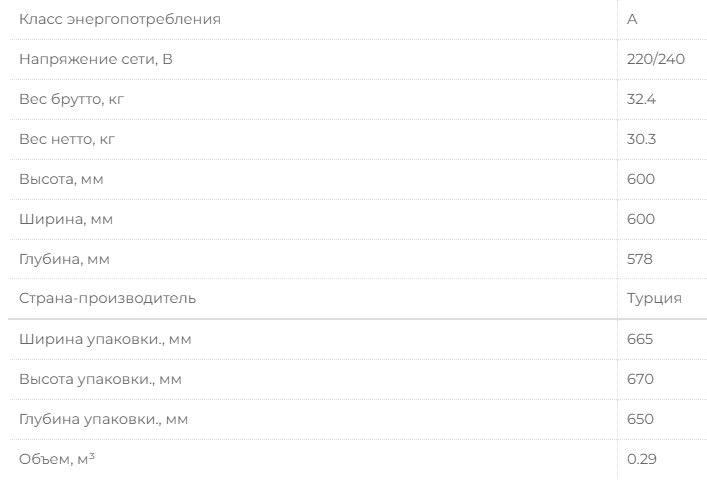Click the 'Высота упаковки., мм' label

(x=100, y=379)
